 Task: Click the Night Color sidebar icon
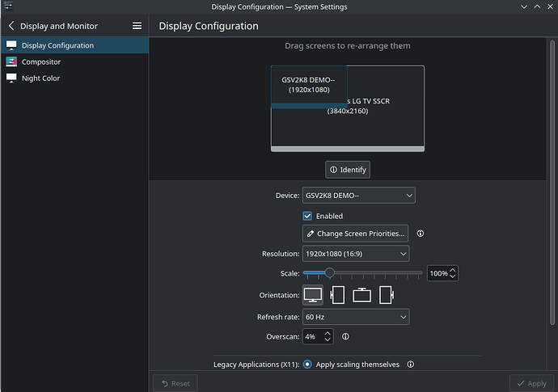click(x=11, y=78)
